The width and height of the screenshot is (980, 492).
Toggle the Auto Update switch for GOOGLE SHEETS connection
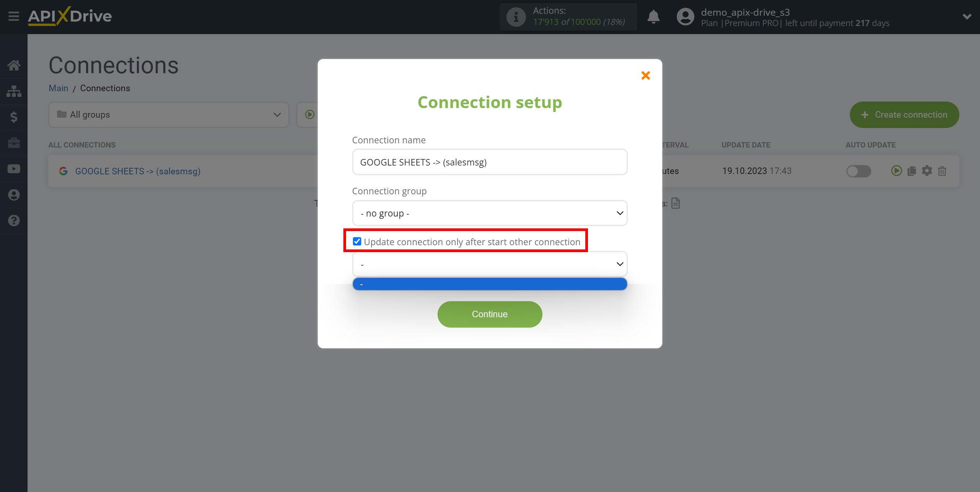(858, 171)
